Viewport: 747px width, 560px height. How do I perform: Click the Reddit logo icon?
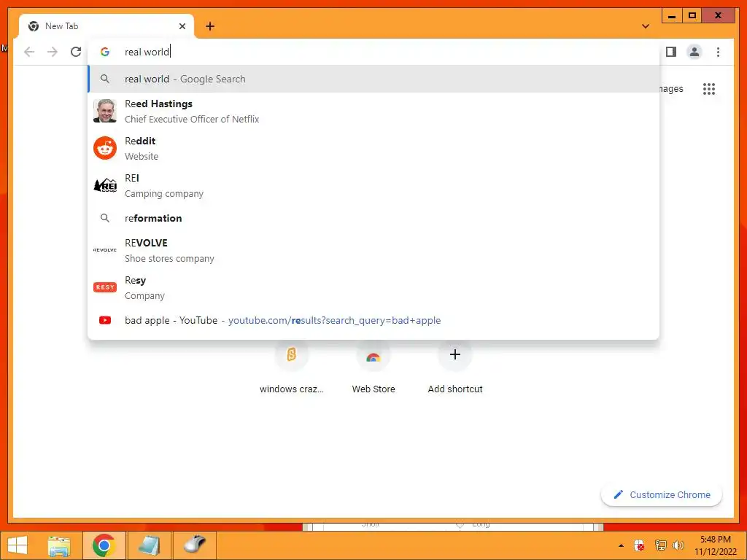coord(105,148)
